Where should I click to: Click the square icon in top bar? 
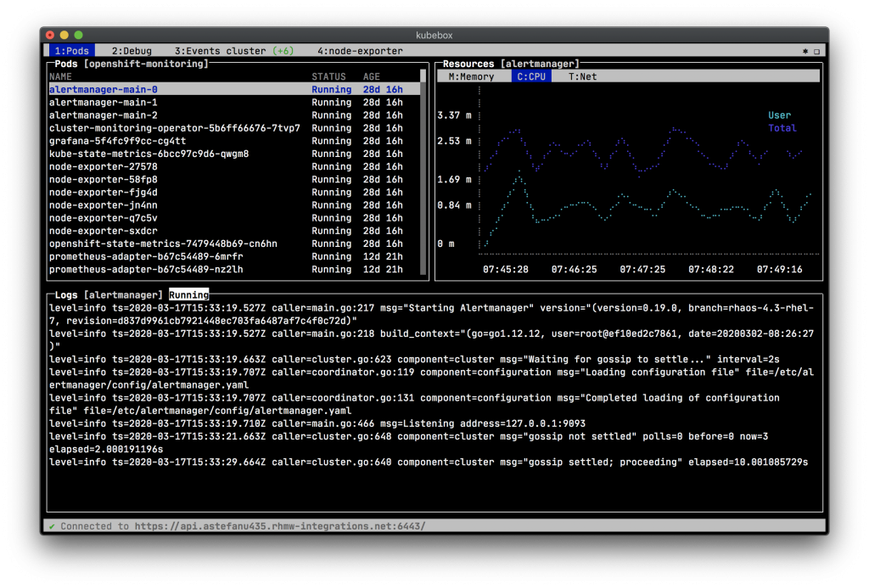817,51
